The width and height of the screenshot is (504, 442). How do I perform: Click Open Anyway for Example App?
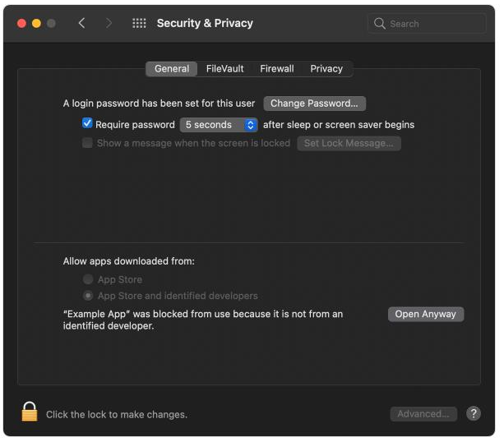pos(425,314)
